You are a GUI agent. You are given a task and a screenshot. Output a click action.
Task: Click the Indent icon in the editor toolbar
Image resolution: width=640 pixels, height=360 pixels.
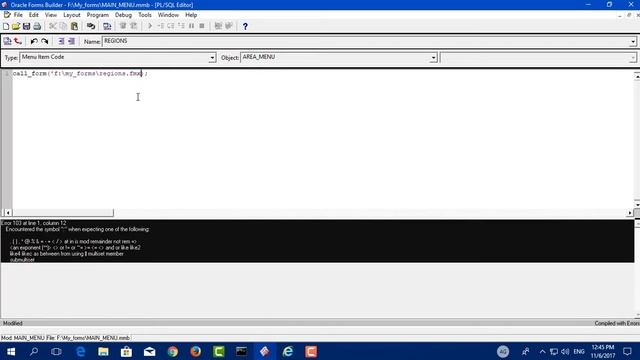point(61,41)
